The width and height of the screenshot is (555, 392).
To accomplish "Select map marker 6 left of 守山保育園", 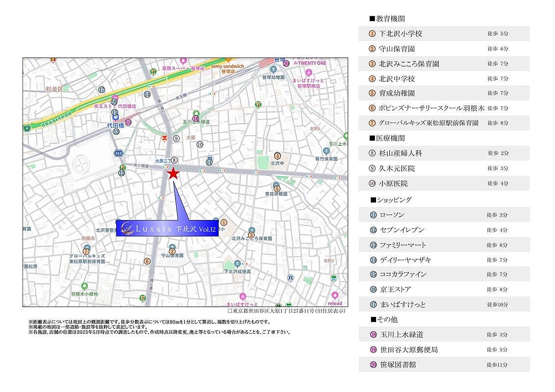I will point(147,261).
